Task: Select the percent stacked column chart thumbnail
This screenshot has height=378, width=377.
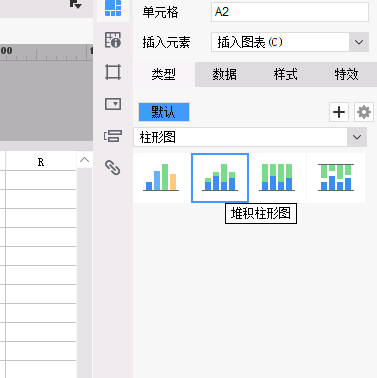Action: (x=277, y=178)
